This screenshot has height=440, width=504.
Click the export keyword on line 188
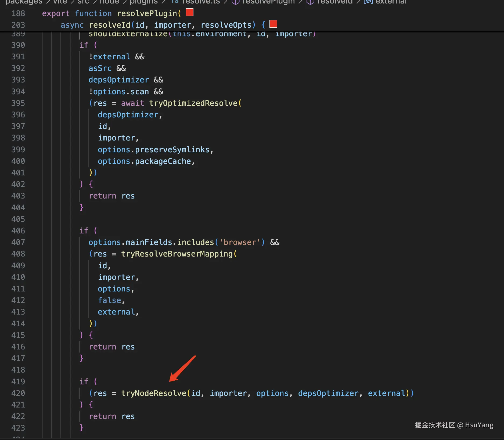(x=56, y=13)
